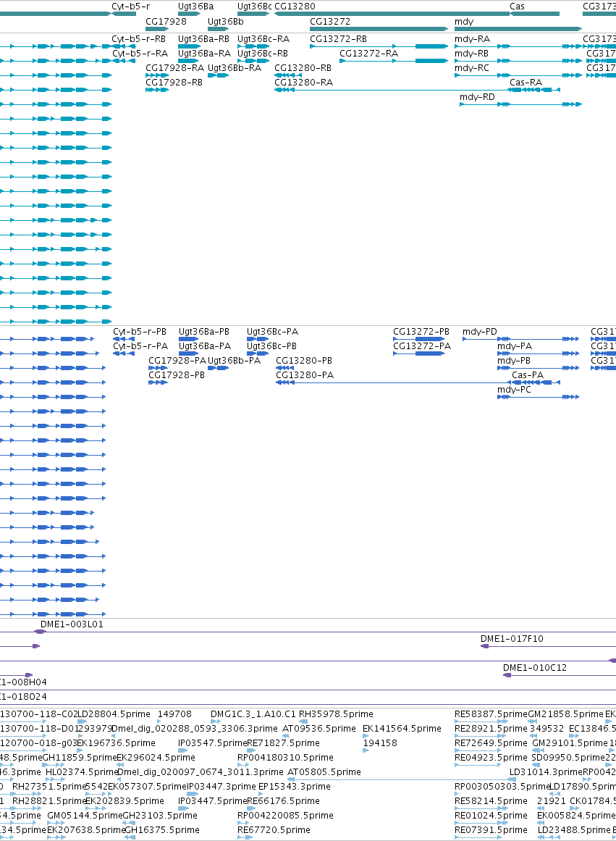Click protein Cas-PA
The height and width of the screenshot is (841, 616).
tap(528, 375)
